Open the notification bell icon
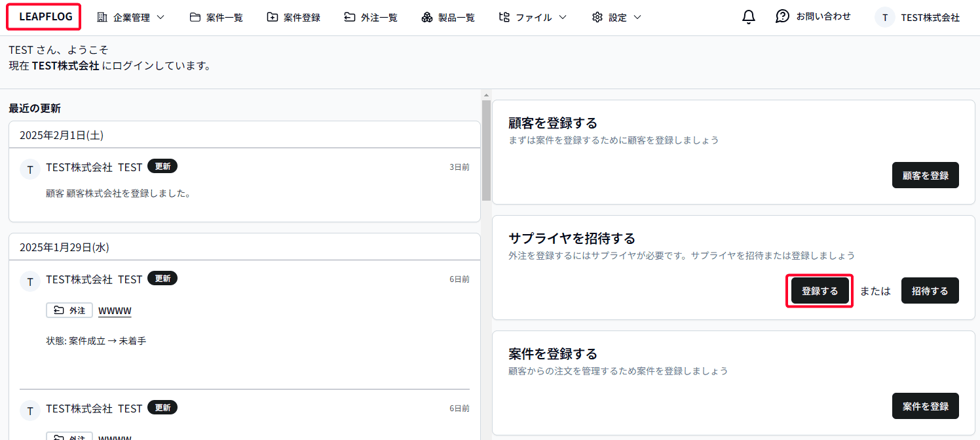Image resolution: width=980 pixels, height=440 pixels. 748,16
